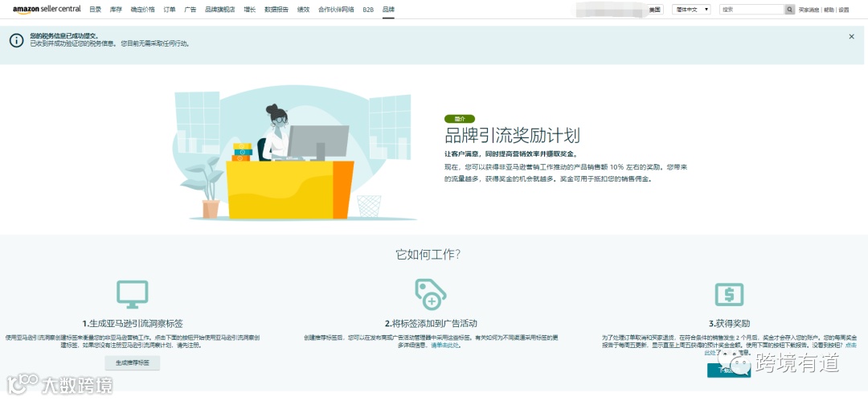The width and height of the screenshot is (868, 401).
Task: Open the 合作伙伴网络 menu
Action: pyautogui.click(x=336, y=10)
